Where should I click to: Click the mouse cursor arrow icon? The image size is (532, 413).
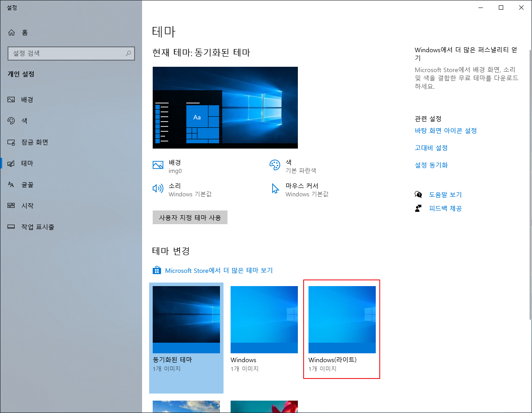click(275, 189)
